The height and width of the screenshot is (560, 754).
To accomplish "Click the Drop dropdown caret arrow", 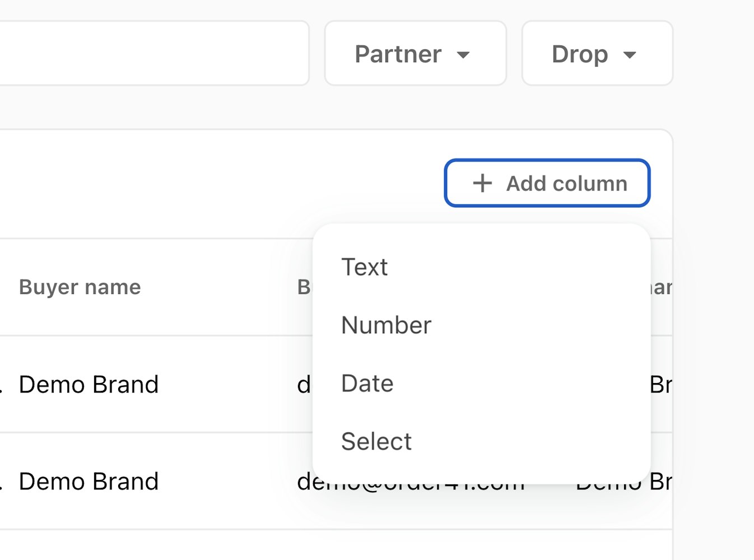I will pos(630,55).
